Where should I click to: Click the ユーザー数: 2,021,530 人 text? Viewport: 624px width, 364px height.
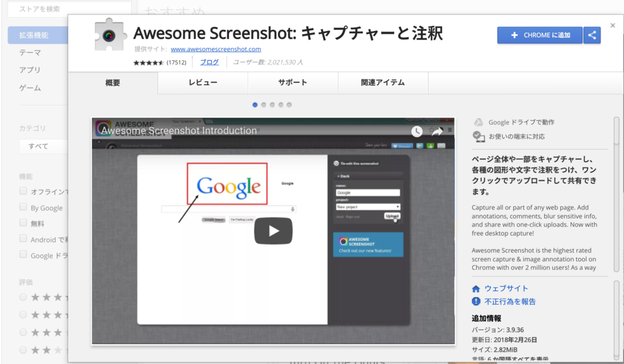click(x=268, y=62)
